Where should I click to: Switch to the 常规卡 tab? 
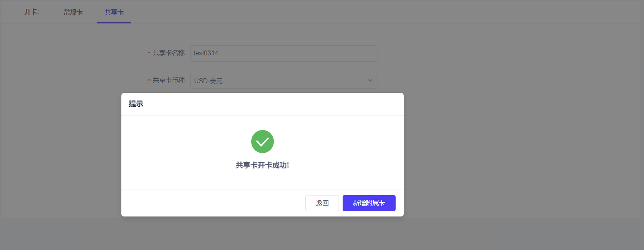coord(73,12)
